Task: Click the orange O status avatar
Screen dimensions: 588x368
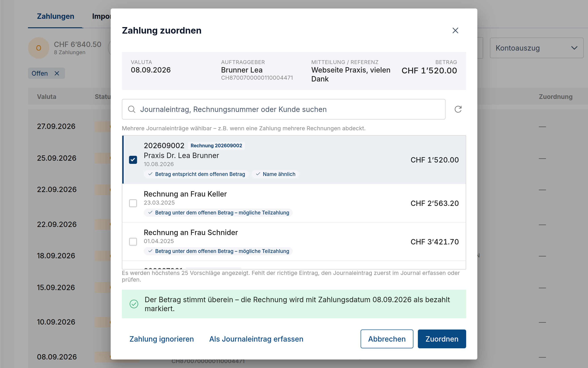Action: pyautogui.click(x=39, y=48)
